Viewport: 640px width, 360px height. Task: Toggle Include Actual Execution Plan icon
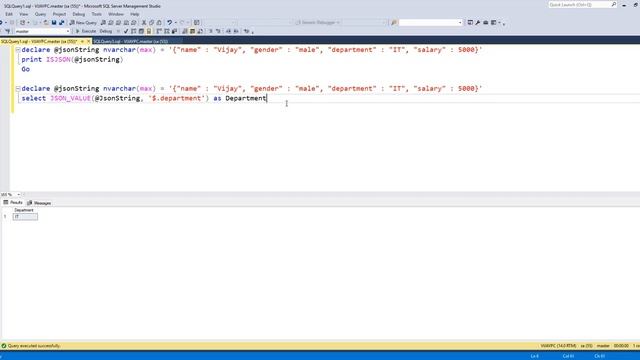coord(159,31)
